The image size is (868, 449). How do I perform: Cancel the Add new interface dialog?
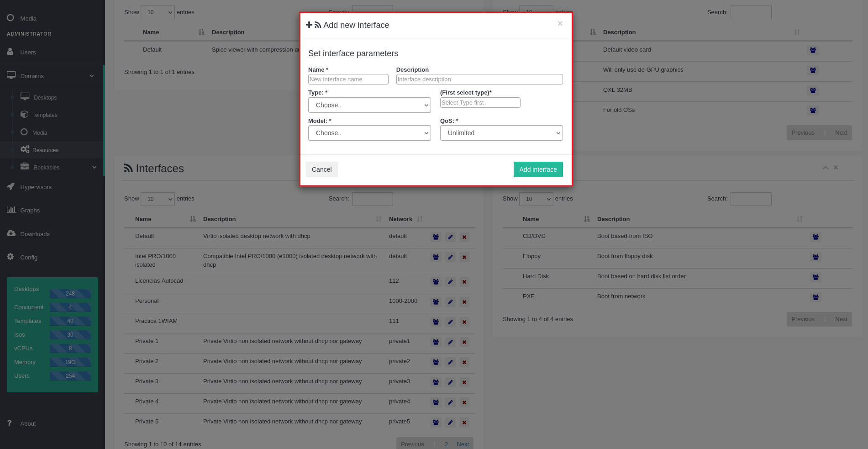pyautogui.click(x=321, y=169)
